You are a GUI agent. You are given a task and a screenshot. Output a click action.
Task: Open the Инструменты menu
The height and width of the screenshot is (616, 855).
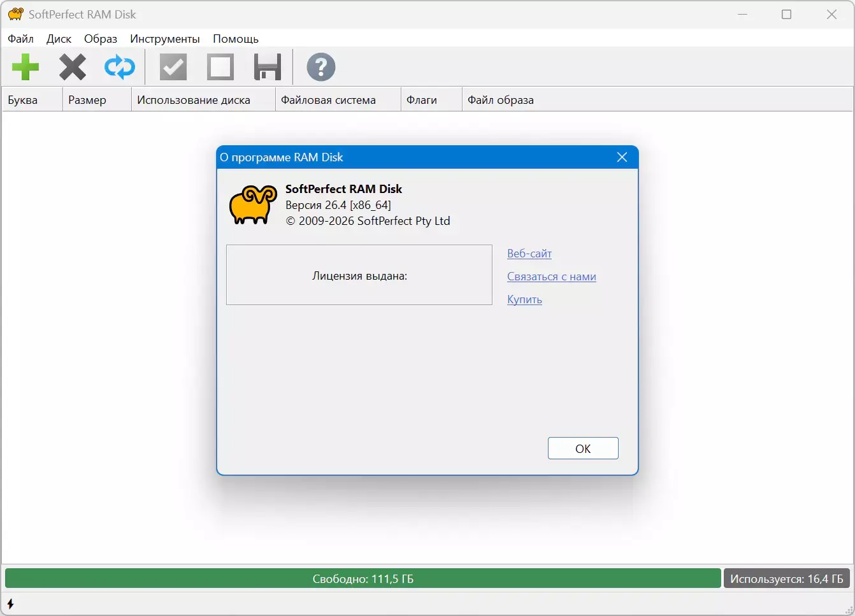coord(165,39)
